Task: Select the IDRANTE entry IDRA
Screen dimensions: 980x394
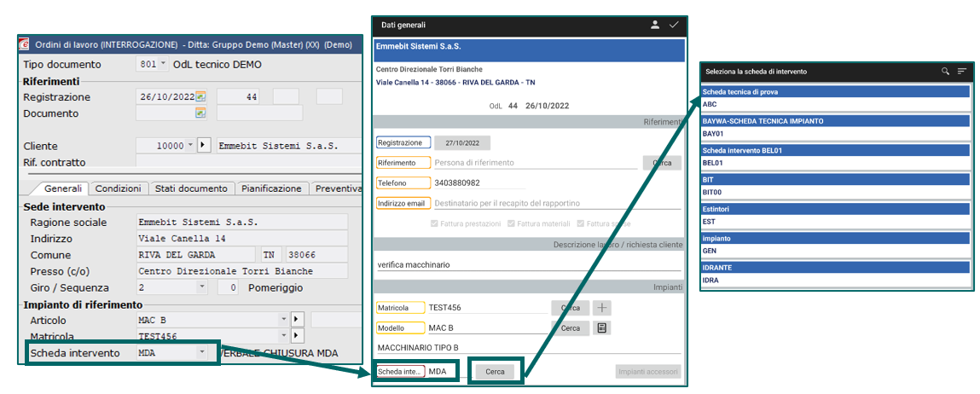Action: pyautogui.click(x=836, y=274)
